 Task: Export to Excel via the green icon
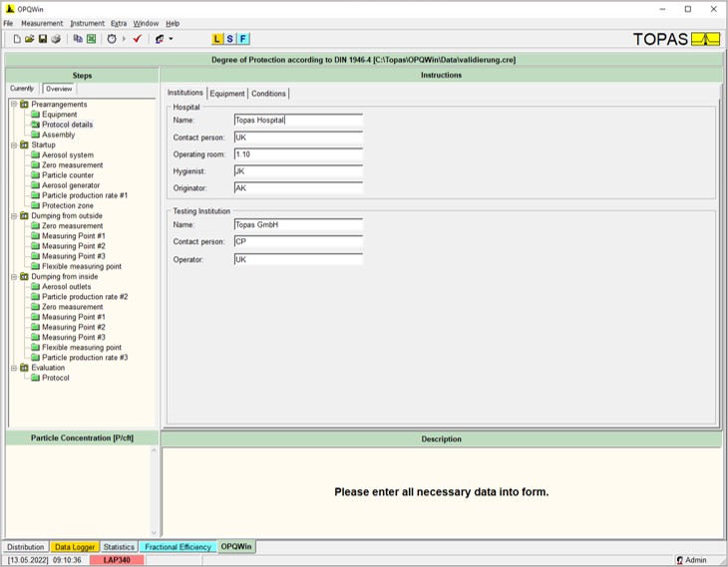click(x=92, y=39)
